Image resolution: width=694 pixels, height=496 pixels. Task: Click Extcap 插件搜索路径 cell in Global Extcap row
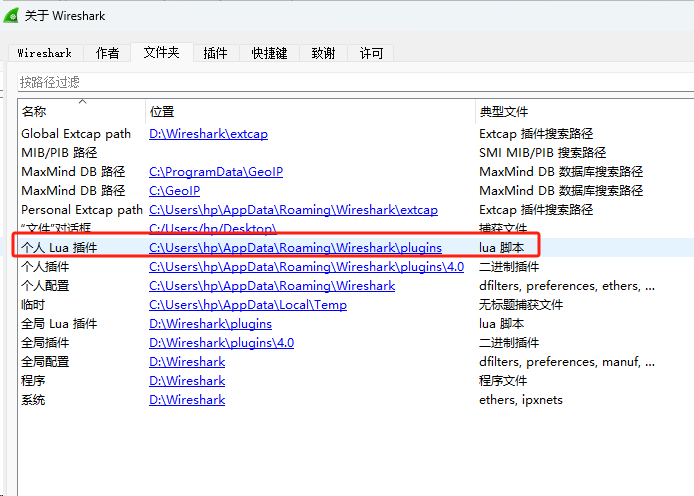click(536, 134)
